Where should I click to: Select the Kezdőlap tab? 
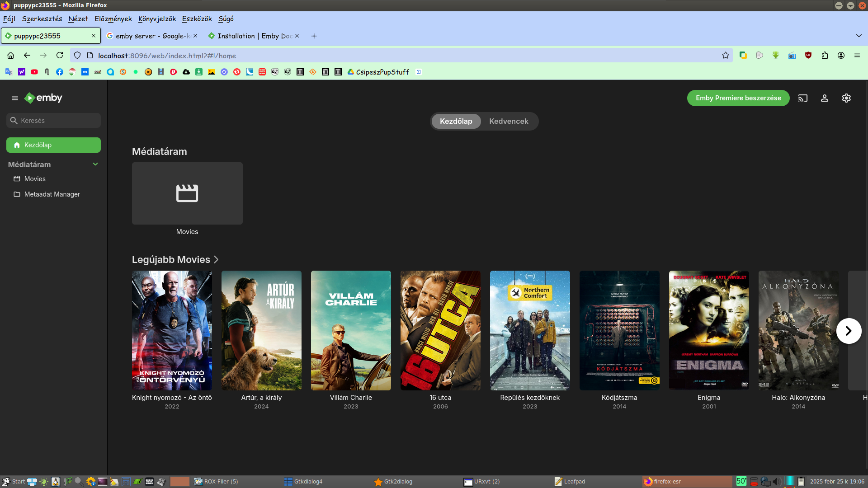[x=456, y=121]
